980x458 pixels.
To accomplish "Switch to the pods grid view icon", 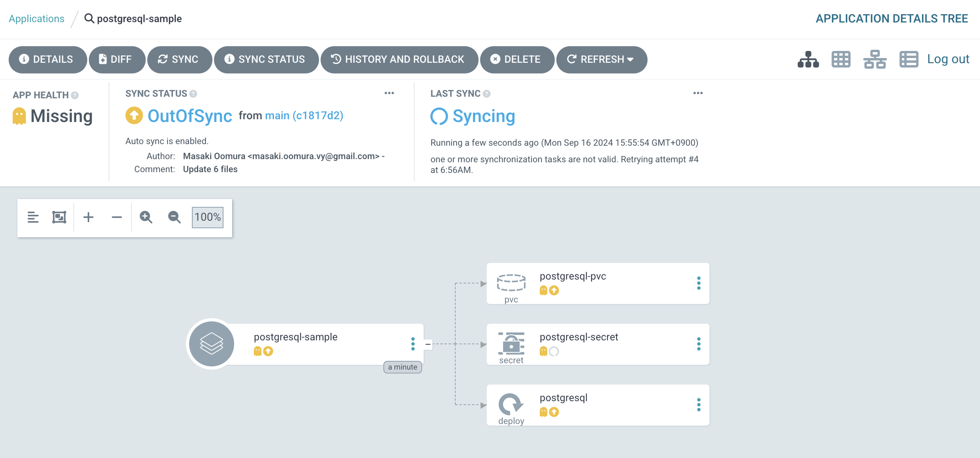I will (x=841, y=59).
